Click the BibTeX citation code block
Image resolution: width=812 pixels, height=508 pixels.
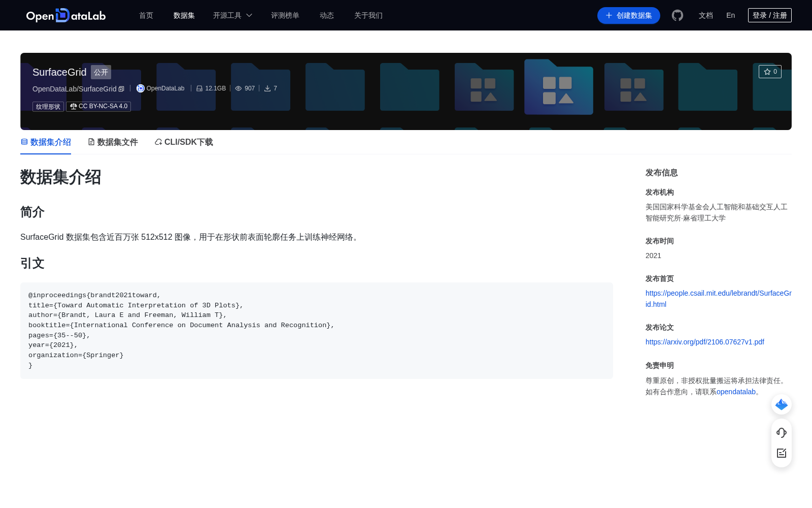(317, 331)
